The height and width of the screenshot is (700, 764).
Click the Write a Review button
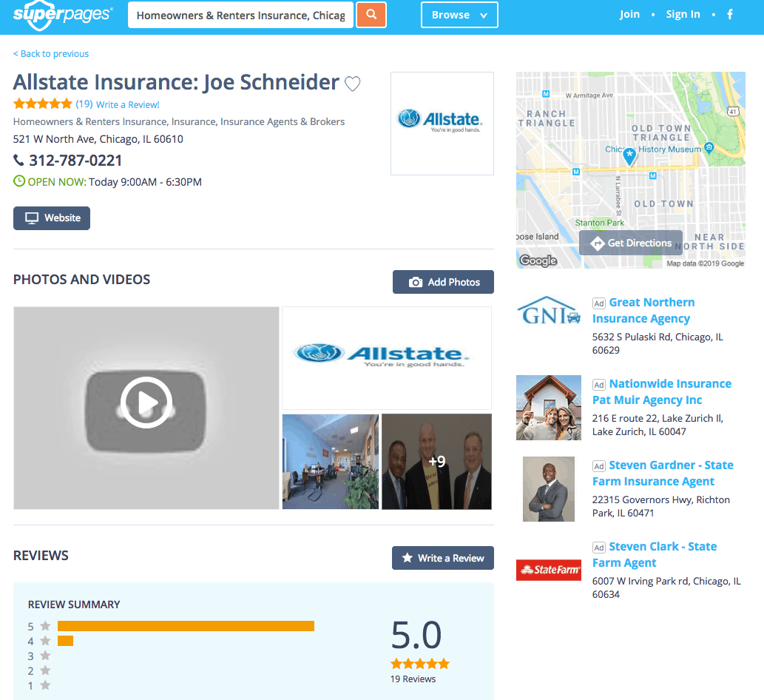pyautogui.click(x=442, y=558)
